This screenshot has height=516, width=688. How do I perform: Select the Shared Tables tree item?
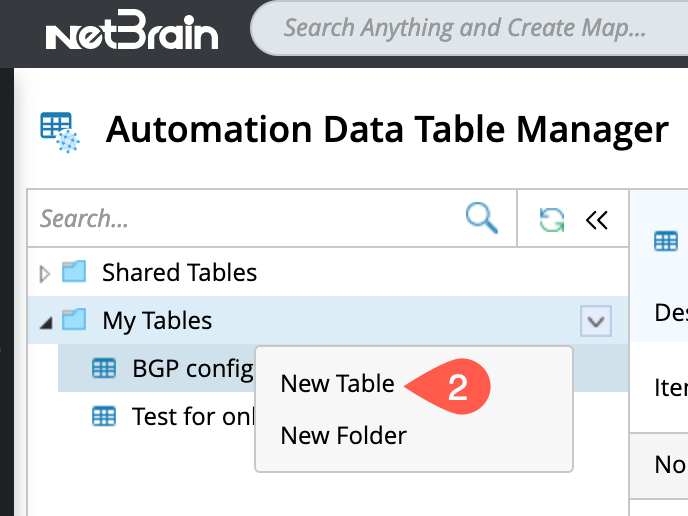[179, 272]
